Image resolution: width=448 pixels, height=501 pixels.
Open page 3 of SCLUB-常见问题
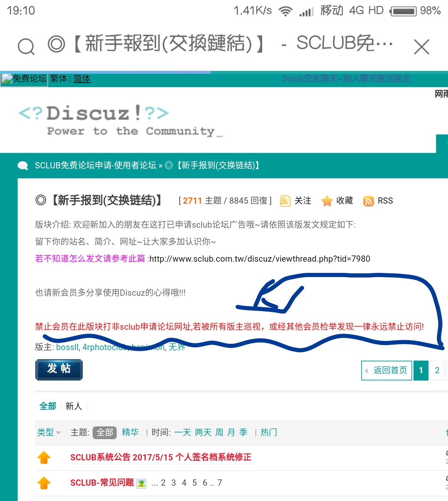tap(174, 483)
